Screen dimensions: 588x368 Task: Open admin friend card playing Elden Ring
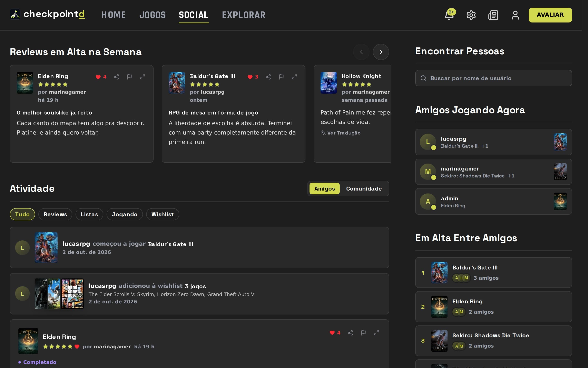tap(493, 202)
